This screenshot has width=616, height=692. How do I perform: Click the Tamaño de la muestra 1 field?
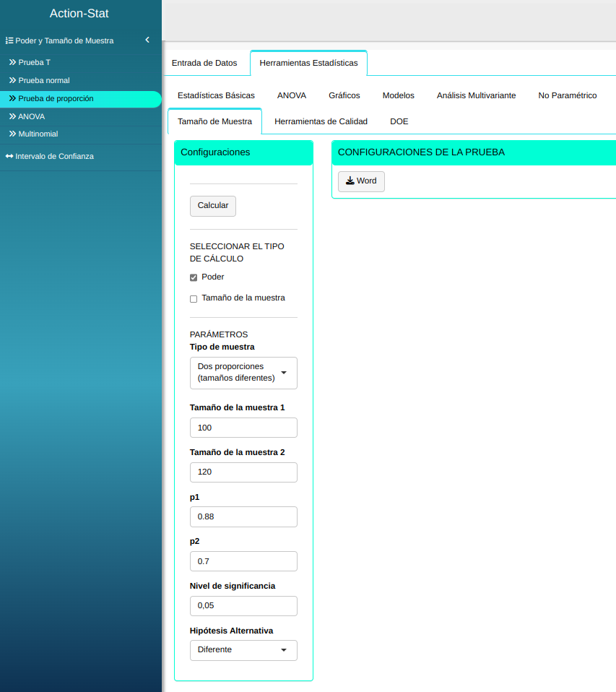pyautogui.click(x=243, y=428)
